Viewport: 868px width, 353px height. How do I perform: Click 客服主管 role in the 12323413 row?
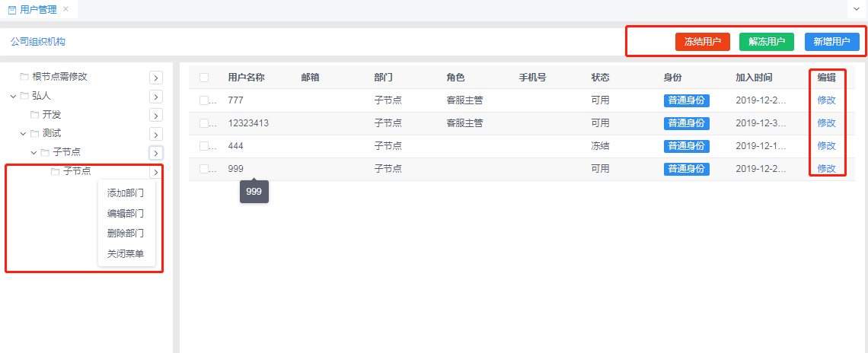pyautogui.click(x=465, y=122)
